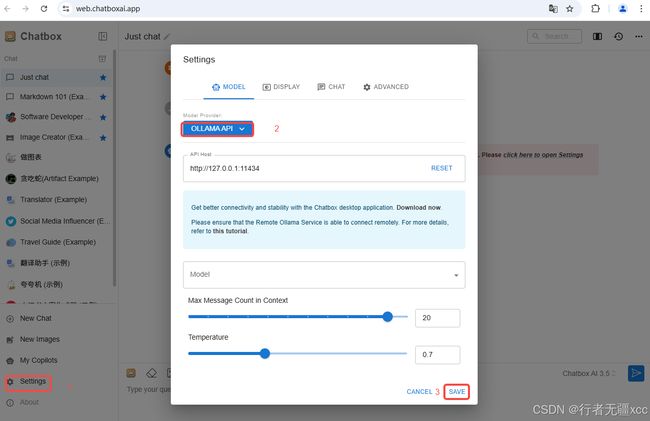Open the Just chat conversation

tap(56, 77)
